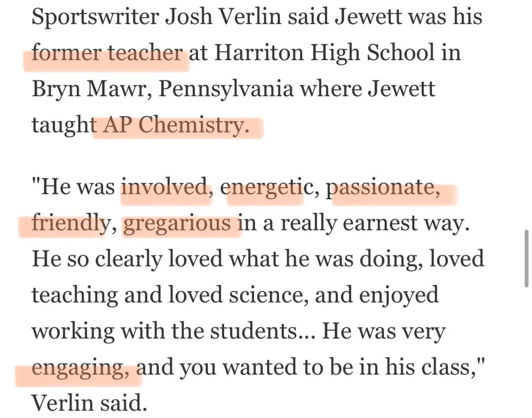Click the vertical scrollbar thumb on right edge
The width and height of the screenshot is (532, 418).
coord(527,259)
